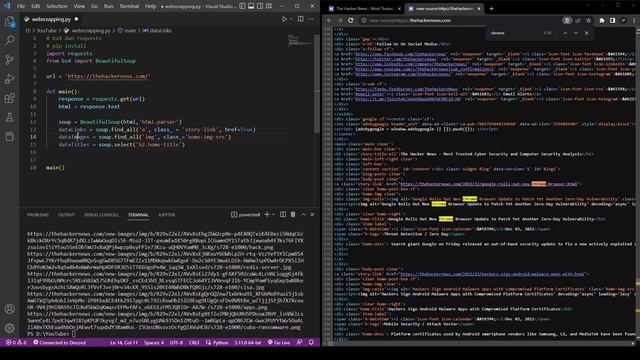Open Chrome side panel icon
This screenshot has height=360, width=640.
tap(612, 20)
